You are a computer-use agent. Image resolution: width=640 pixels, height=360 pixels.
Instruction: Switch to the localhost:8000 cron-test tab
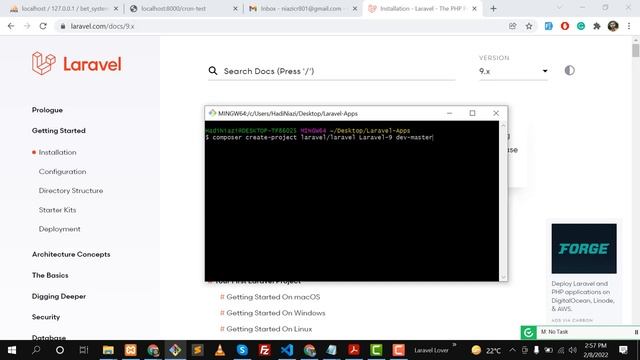183,8
